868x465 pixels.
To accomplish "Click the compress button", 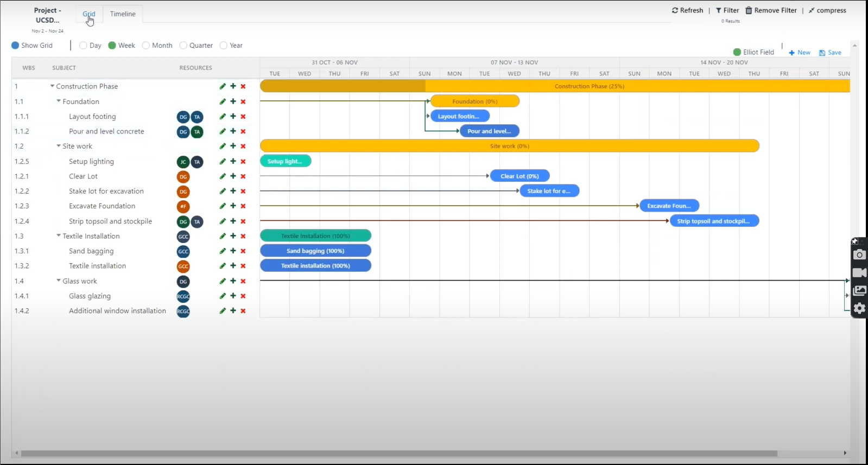I will point(827,10).
